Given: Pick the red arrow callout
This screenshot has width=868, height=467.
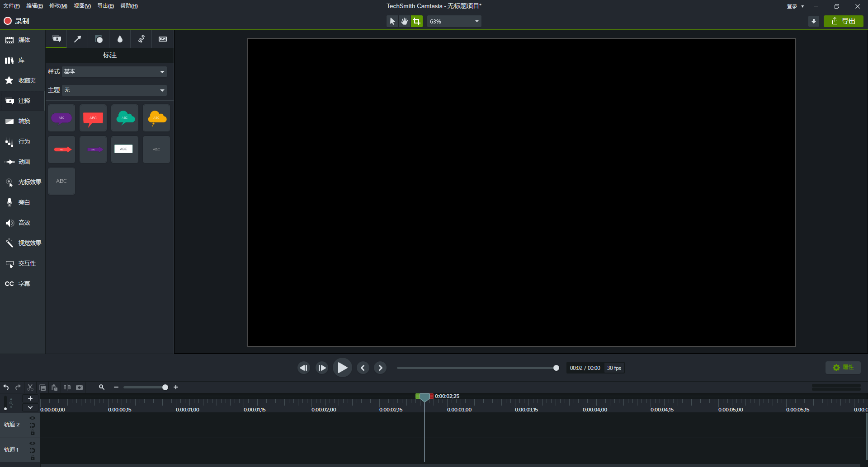Looking at the screenshot, I should point(61,149).
